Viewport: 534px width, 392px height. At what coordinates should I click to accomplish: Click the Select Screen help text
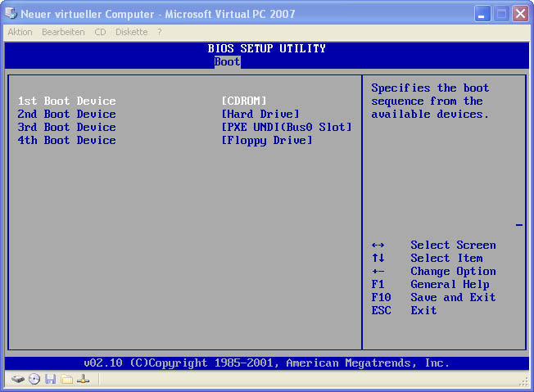pyautogui.click(x=453, y=245)
